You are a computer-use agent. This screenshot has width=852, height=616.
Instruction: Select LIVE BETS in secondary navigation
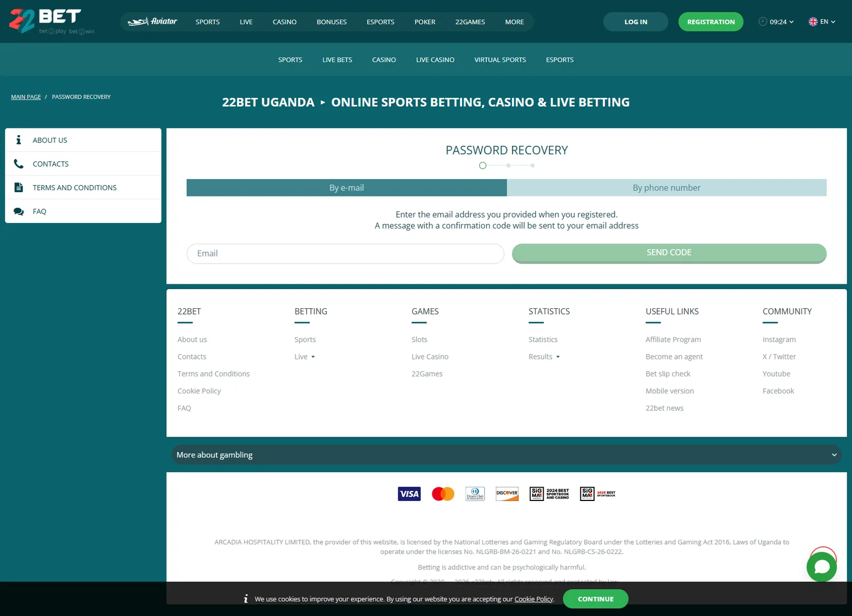pyautogui.click(x=337, y=60)
